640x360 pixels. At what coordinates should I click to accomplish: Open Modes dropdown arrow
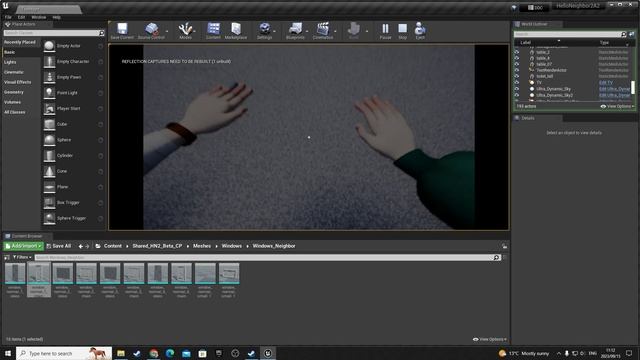(195, 31)
